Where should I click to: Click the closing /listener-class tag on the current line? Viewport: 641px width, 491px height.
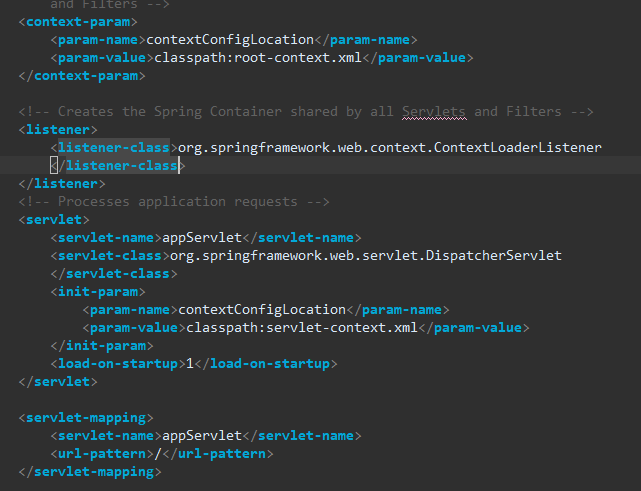click(x=118, y=166)
